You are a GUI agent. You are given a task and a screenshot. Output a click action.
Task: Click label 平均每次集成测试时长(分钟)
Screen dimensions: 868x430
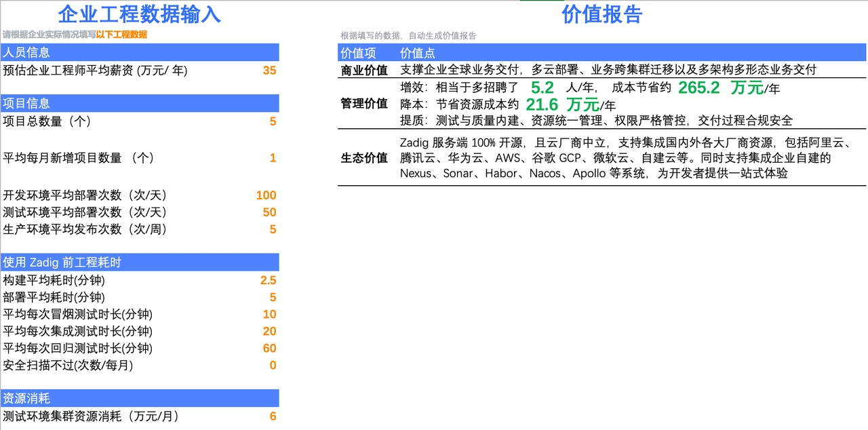pos(78,331)
